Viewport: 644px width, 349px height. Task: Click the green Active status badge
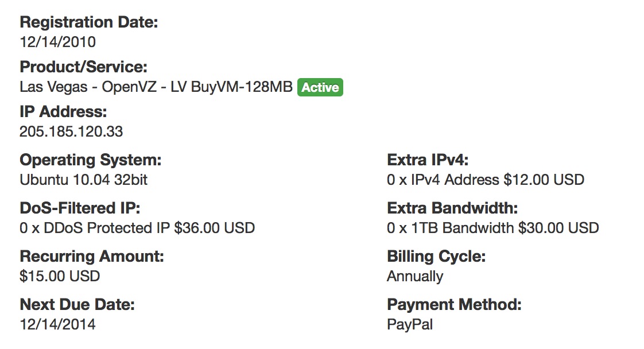pos(320,87)
